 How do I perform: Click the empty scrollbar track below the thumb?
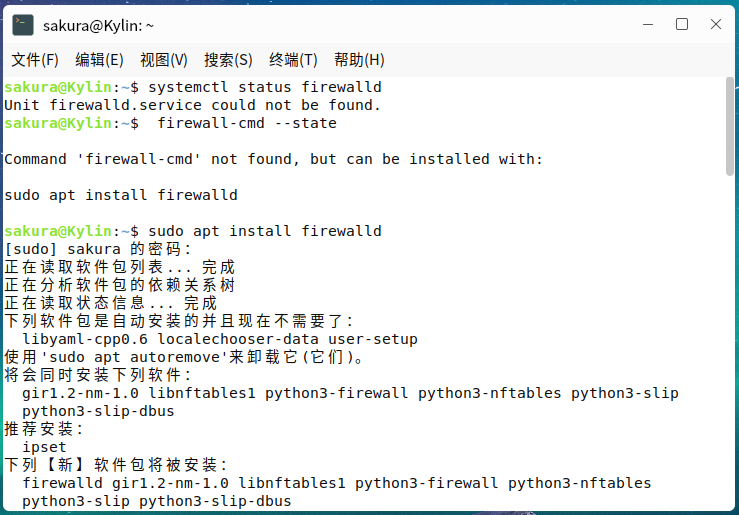point(730,350)
